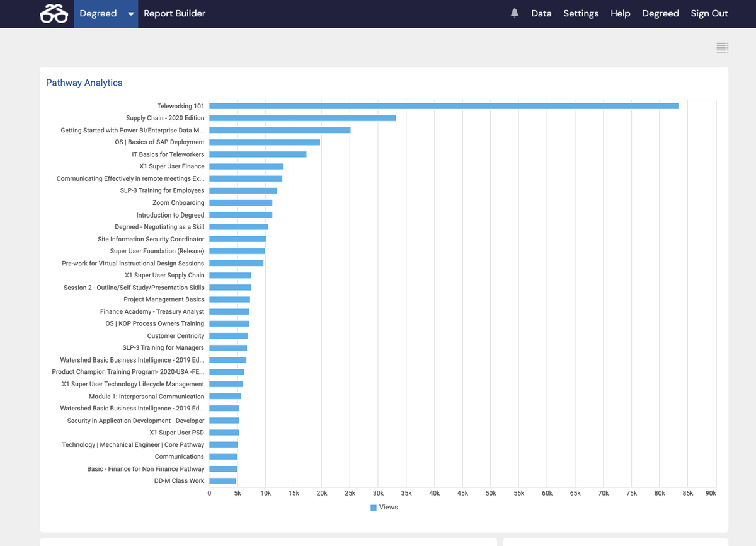Select the Teleworking 101 label
Viewport: 756px width, 546px height.
[181, 106]
